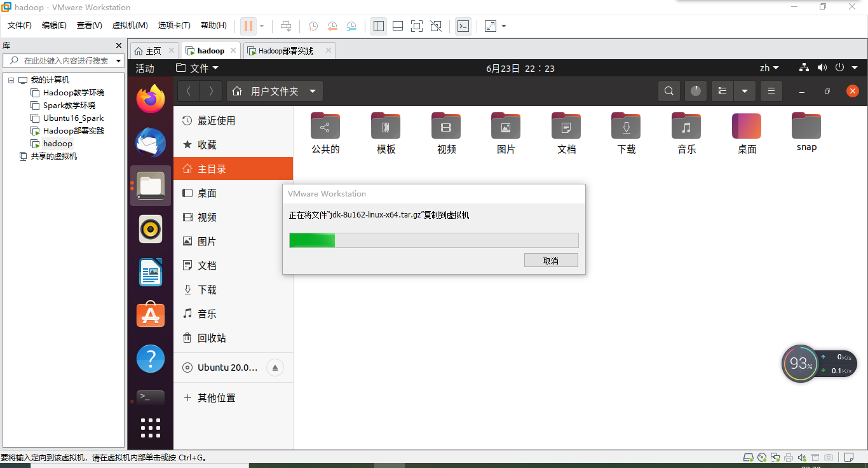This screenshot has width=868, height=468.
Task: Click the file copy progress bar
Action: (434, 240)
